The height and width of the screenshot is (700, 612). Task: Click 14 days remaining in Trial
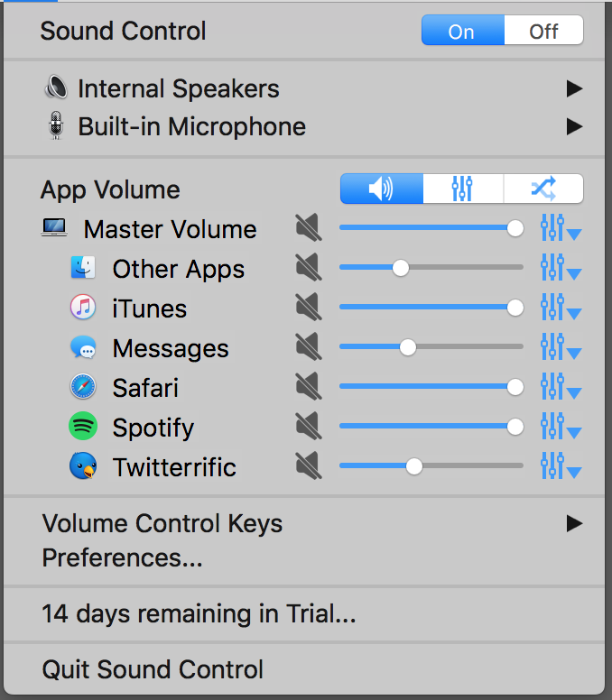tap(199, 613)
